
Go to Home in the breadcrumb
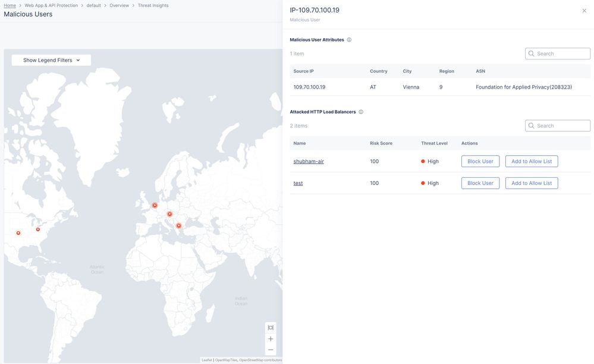[x=10, y=5]
